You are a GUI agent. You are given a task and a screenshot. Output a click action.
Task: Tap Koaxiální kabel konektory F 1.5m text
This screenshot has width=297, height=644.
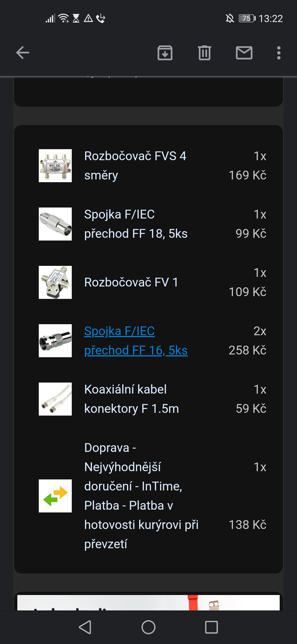coord(131,399)
